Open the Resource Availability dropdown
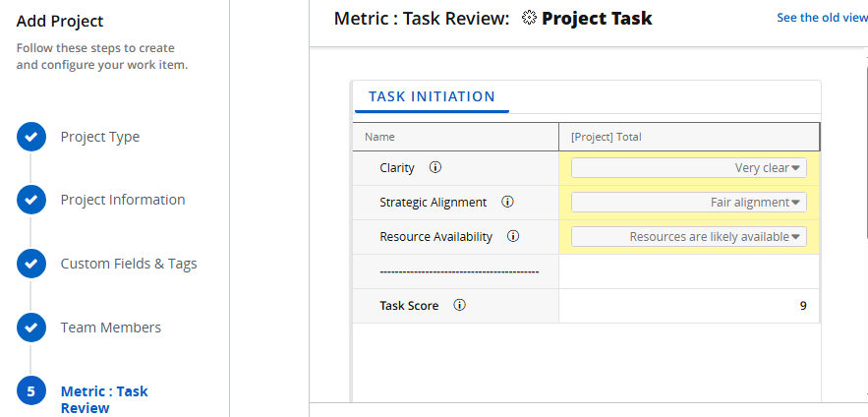 tap(689, 237)
